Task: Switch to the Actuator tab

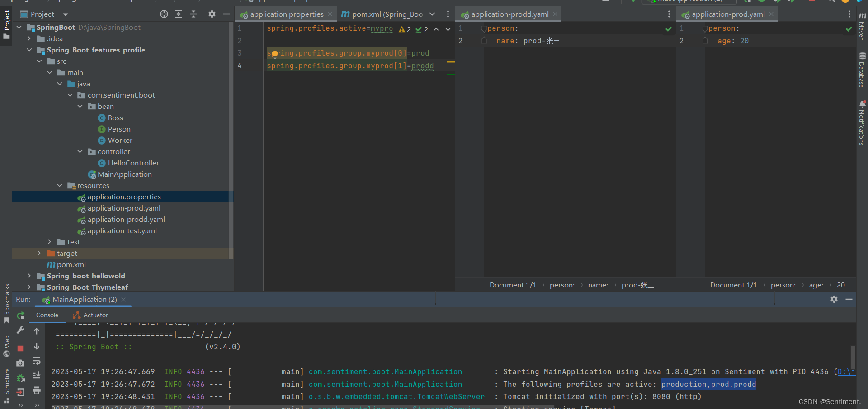Action: [x=90, y=315]
